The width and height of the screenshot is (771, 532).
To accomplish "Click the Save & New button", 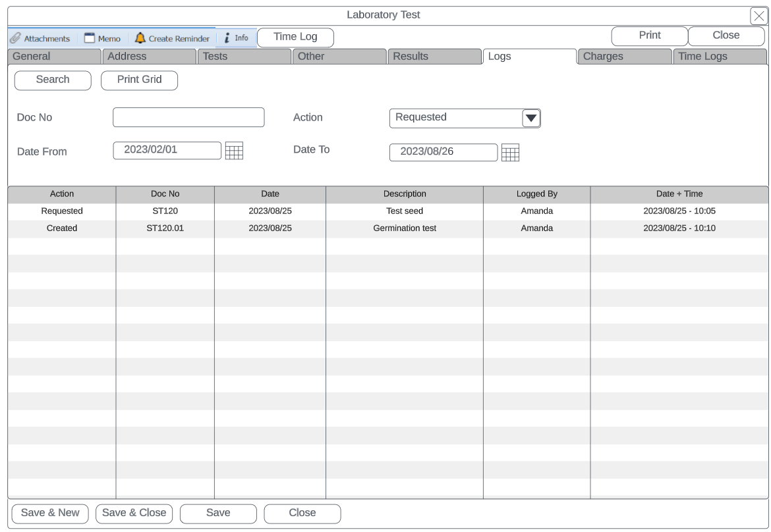I will pyautogui.click(x=50, y=513).
